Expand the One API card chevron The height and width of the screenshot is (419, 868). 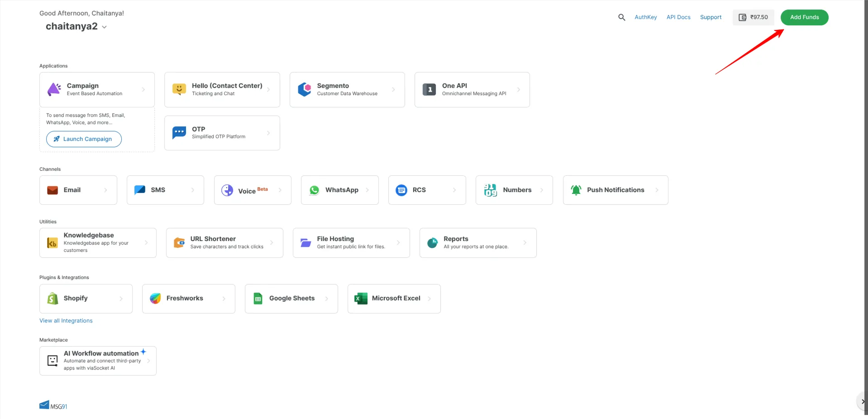tap(519, 90)
